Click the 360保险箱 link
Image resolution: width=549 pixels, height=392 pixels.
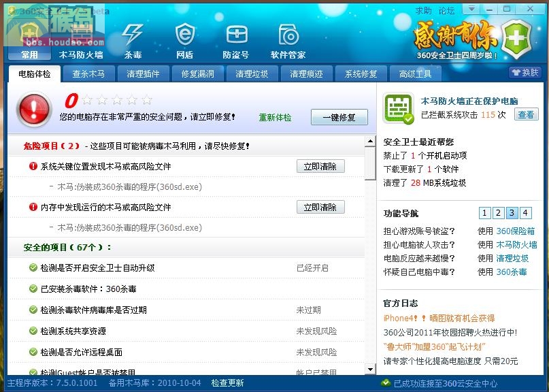(516, 231)
